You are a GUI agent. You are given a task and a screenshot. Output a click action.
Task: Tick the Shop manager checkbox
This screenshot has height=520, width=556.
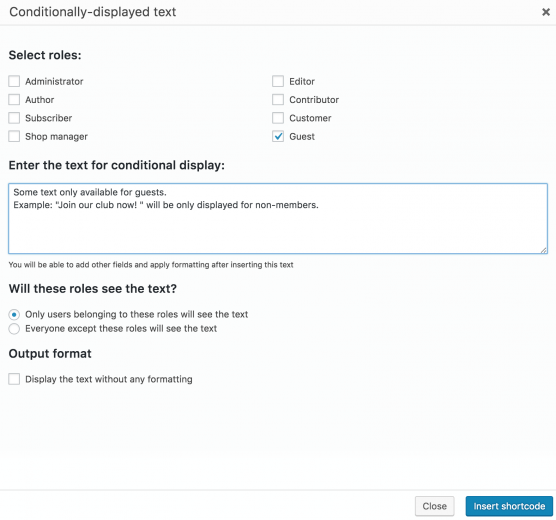(14, 136)
